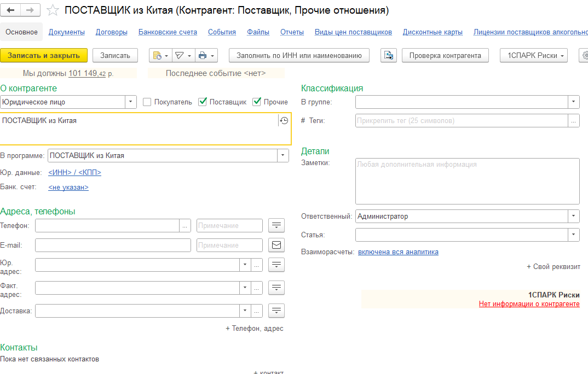Screen dimensions: 588x374
Task: Click into the Заметки text area
Action: coord(467,181)
